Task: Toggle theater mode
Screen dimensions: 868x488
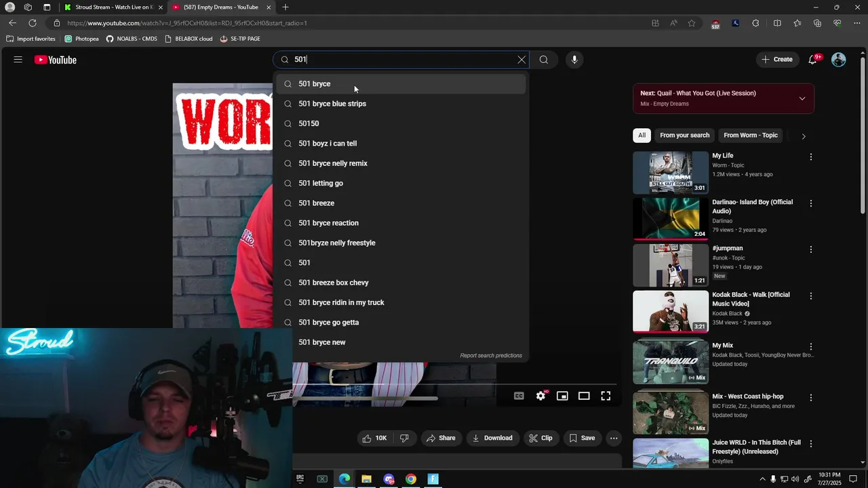Action: (x=584, y=396)
